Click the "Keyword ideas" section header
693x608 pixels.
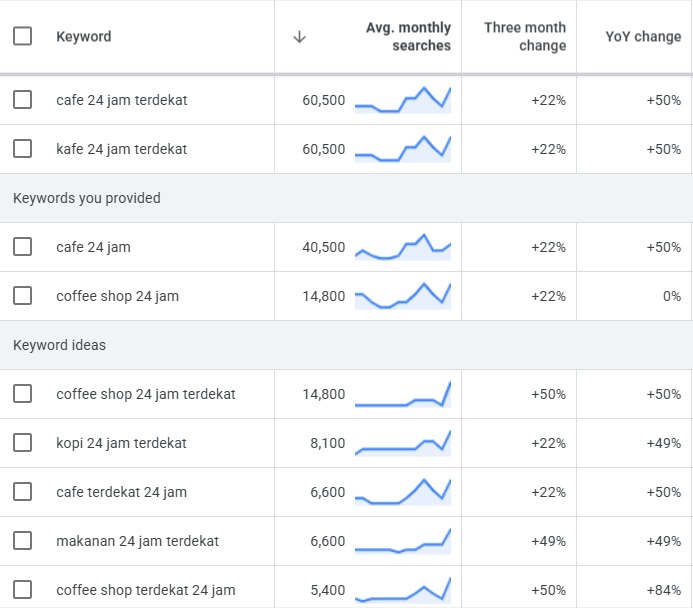(x=59, y=345)
